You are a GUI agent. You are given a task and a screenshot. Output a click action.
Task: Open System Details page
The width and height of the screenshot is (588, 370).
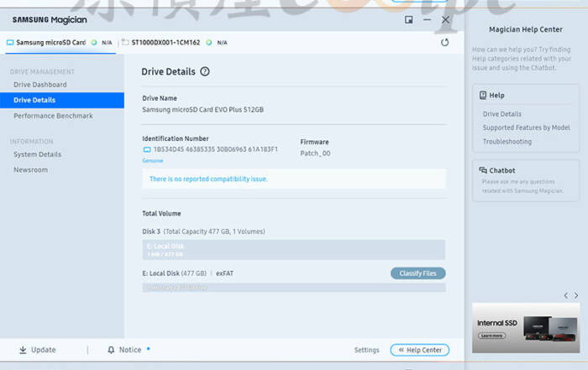[x=37, y=154]
